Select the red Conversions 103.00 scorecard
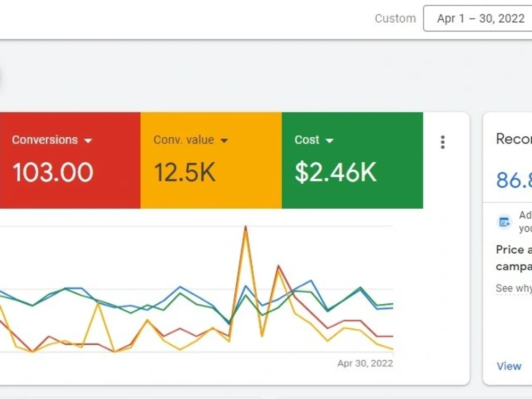The width and height of the screenshot is (532, 399). 70,160
